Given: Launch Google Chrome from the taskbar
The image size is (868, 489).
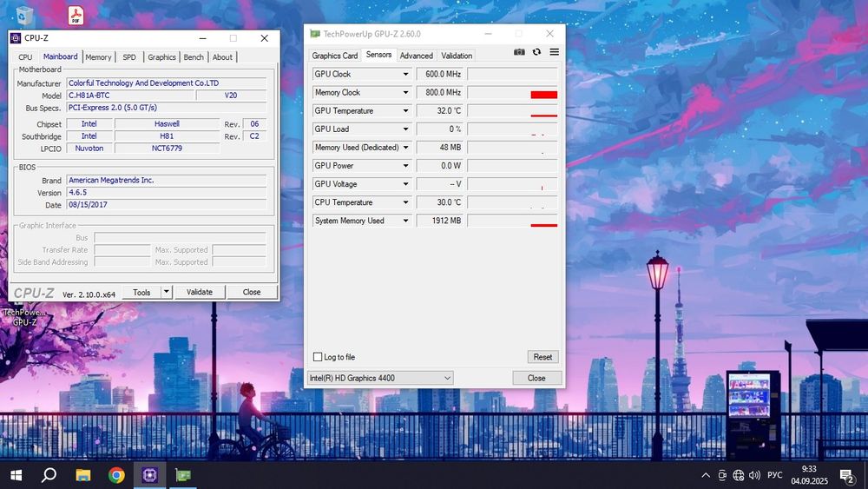Looking at the screenshot, I should (116, 475).
